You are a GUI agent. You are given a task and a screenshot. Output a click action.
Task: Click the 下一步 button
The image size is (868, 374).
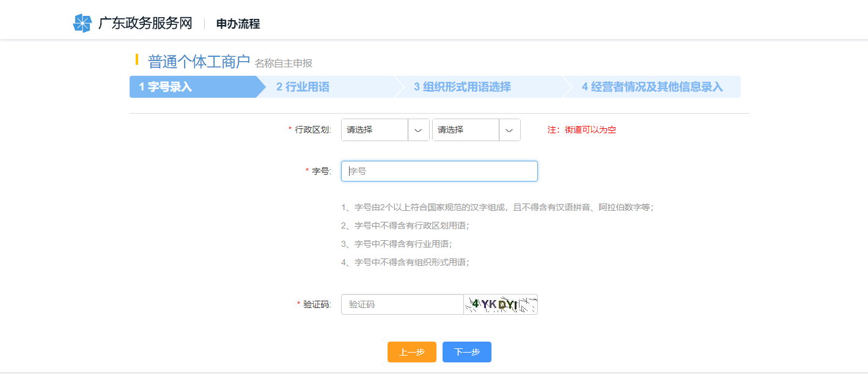pyautogui.click(x=466, y=351)
